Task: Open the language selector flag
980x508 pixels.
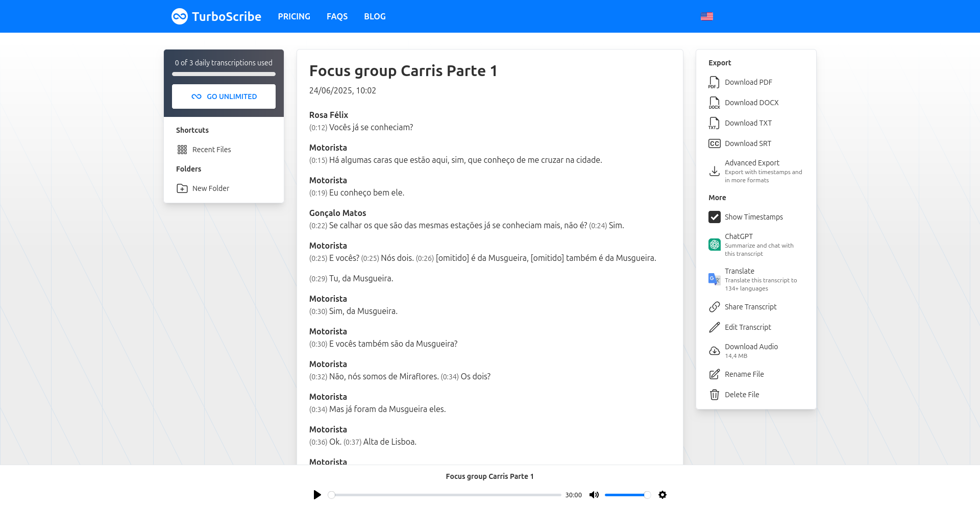Action: [x=707, y=16]
